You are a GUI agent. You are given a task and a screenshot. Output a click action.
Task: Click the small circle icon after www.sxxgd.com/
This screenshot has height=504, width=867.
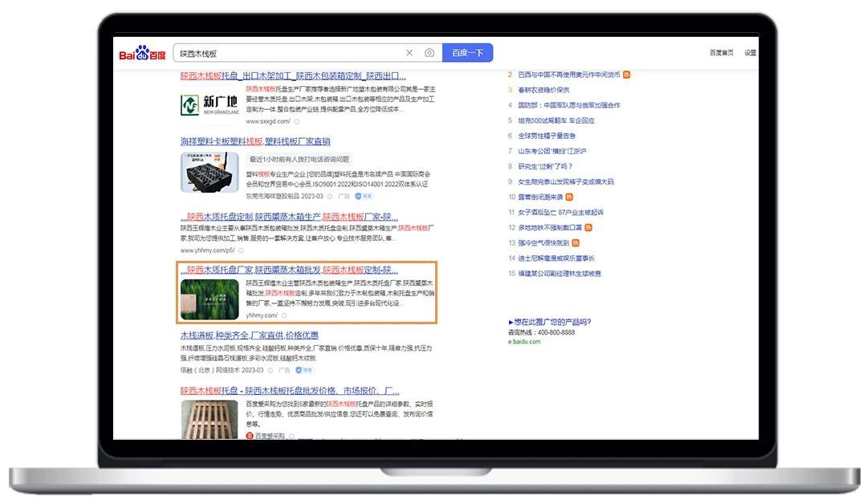point(297,121)
